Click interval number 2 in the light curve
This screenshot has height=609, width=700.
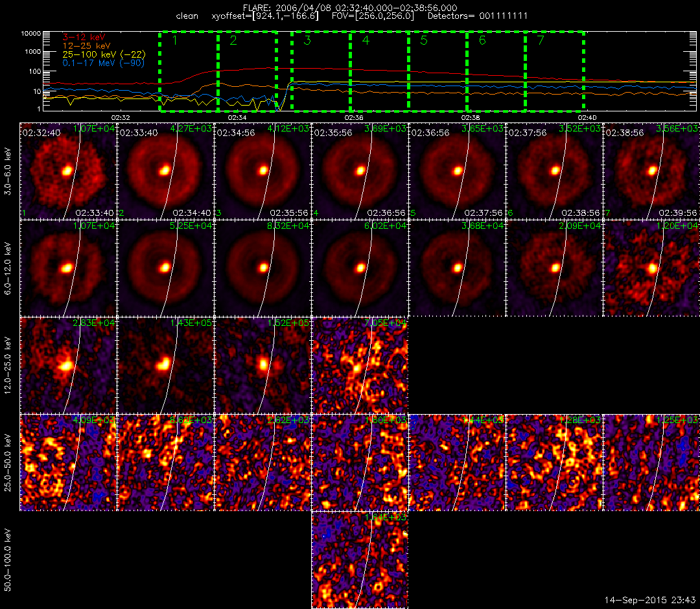(233, 41)
